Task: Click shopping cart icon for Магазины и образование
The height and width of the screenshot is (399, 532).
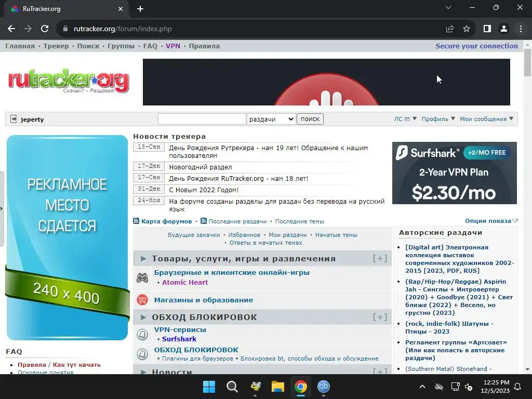Action: pyautogui.click(x=142, y=300)
